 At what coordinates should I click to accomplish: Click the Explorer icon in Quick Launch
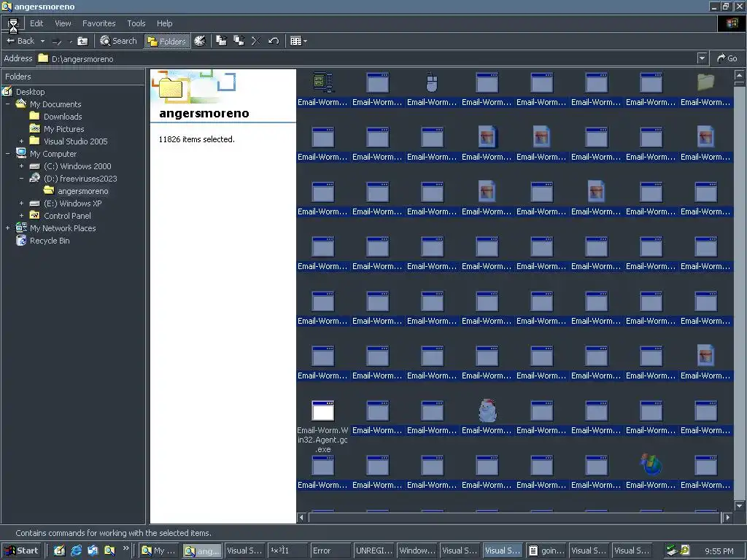109,551
